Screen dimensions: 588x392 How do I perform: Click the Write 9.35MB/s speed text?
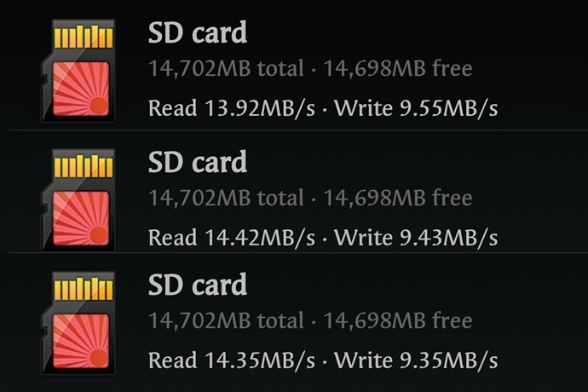point(416,360)
